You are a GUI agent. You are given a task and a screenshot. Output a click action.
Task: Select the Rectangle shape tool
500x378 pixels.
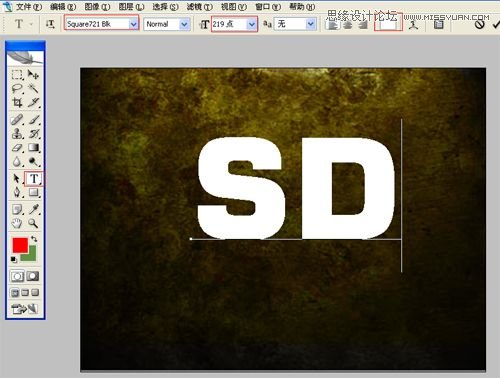(33, 192)
